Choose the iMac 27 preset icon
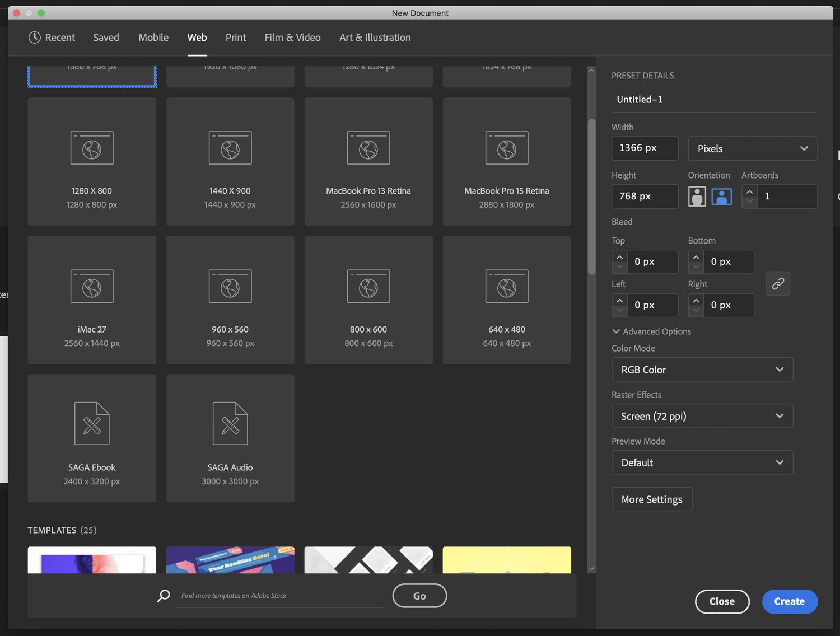Screen dimensions: 840x636 pyautogui.click(x=92, y=287)
